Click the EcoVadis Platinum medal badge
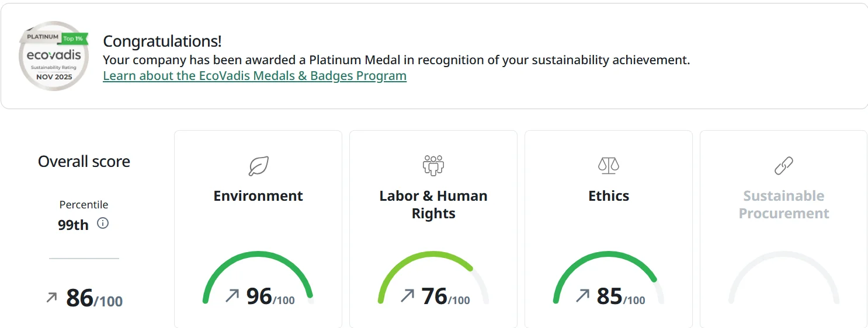868x328 pixels. tap(54, 56)
